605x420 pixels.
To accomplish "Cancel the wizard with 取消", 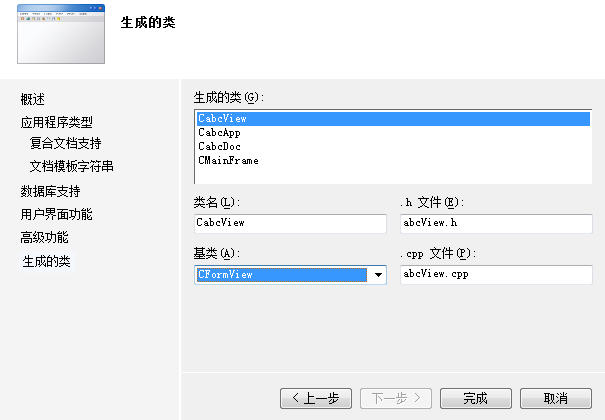I will [556, 398].
